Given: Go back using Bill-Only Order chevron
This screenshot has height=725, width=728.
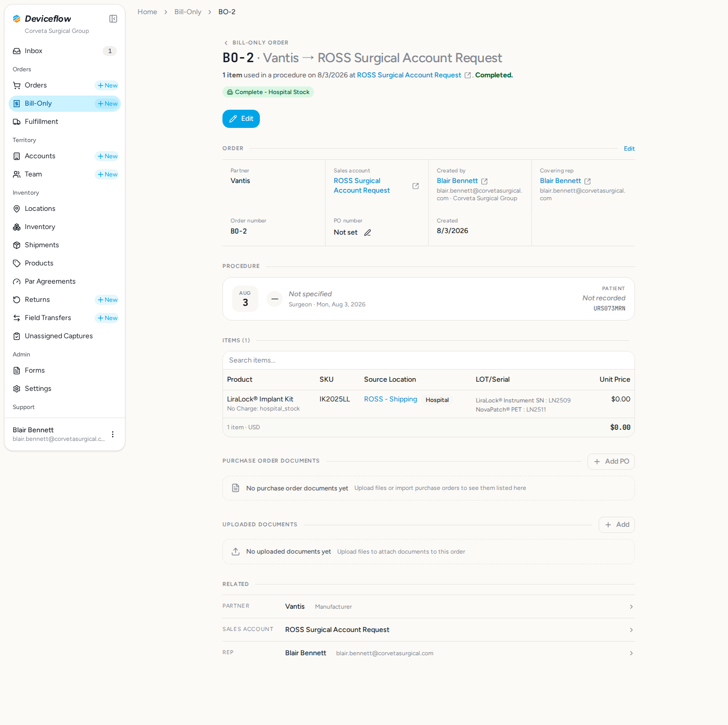Looking at the screenshot, I should (226, 43).
